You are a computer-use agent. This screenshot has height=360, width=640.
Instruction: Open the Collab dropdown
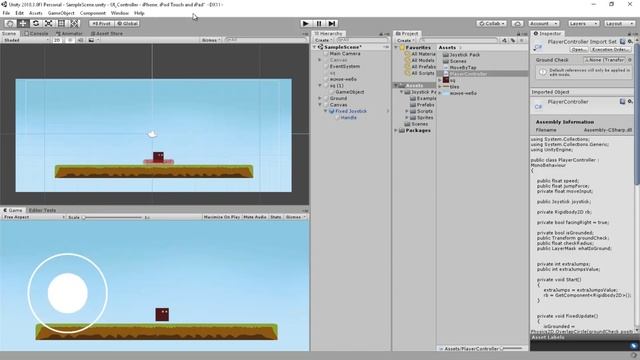[491, 24]
